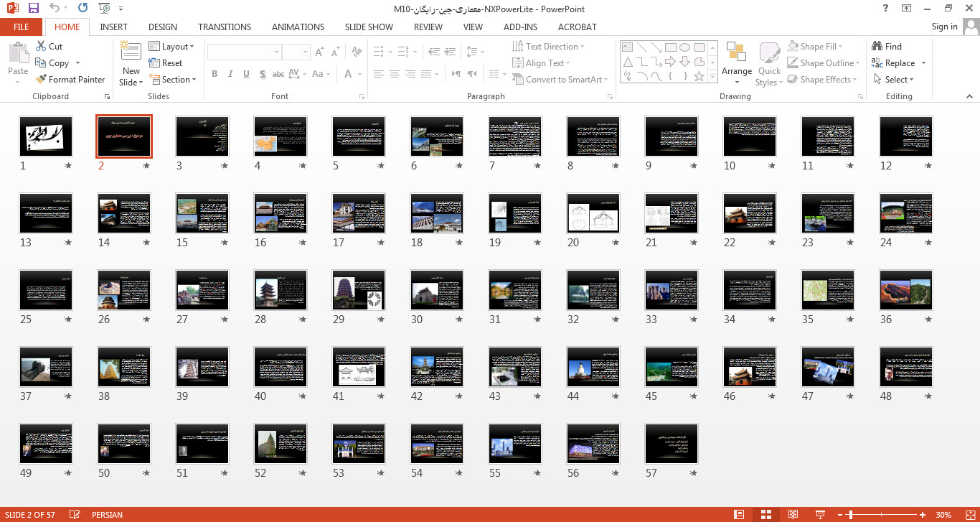Switch to the DESIGN tab
Viewport: 980px width, 522px height.
pyautogui.click(x=163, y=27)
